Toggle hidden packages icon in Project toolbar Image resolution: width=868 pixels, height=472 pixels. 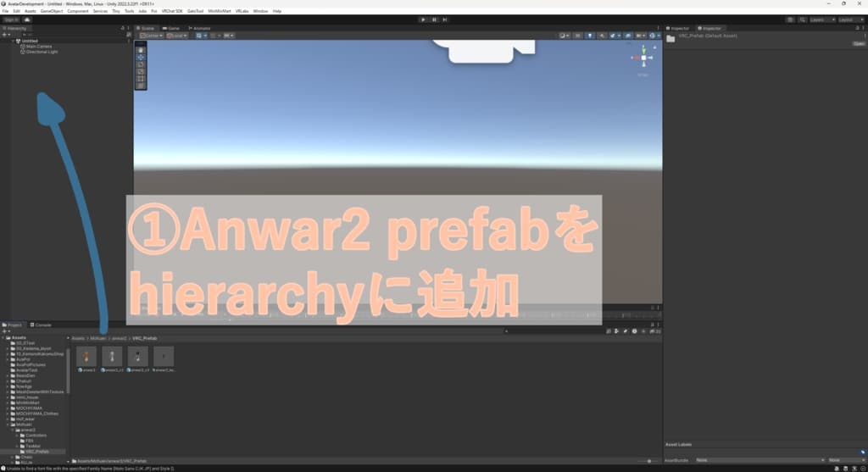click(x=654, y=330)
